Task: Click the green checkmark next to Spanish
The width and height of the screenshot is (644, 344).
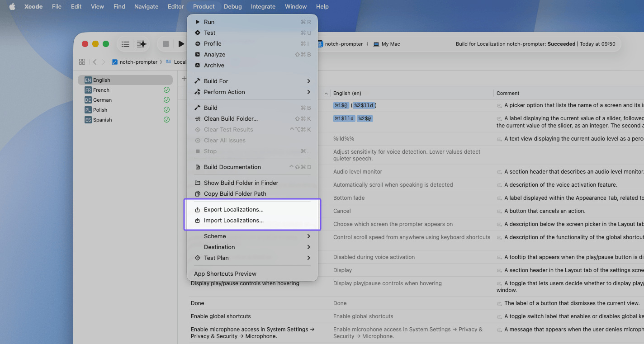Action: 166,120
